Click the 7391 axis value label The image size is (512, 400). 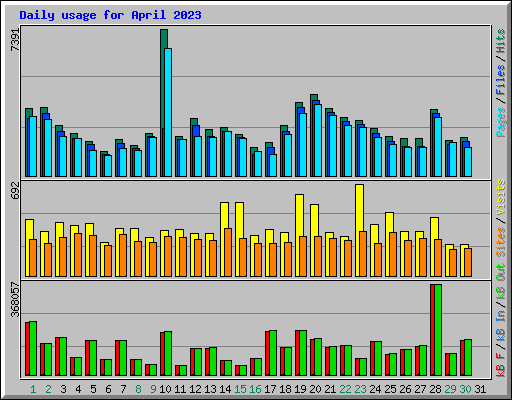tap(15, 40)
